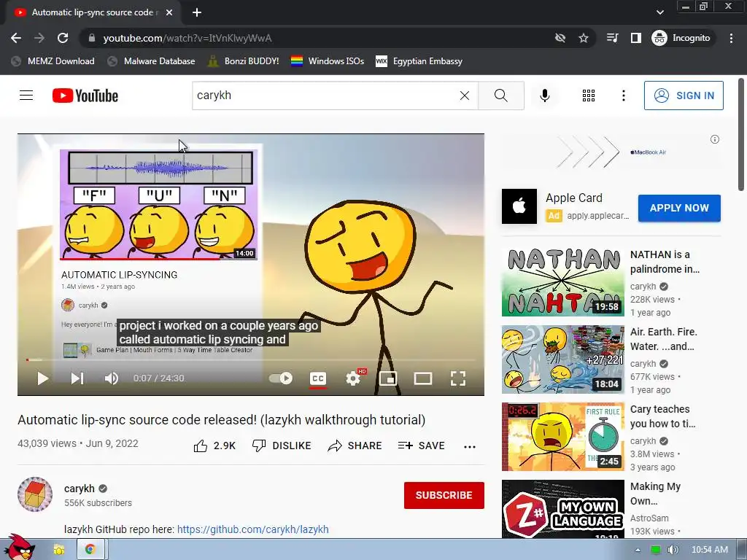Close the Automatic lip-sync tab
This screenshot has width=747, height=560.
coord(169,12)
